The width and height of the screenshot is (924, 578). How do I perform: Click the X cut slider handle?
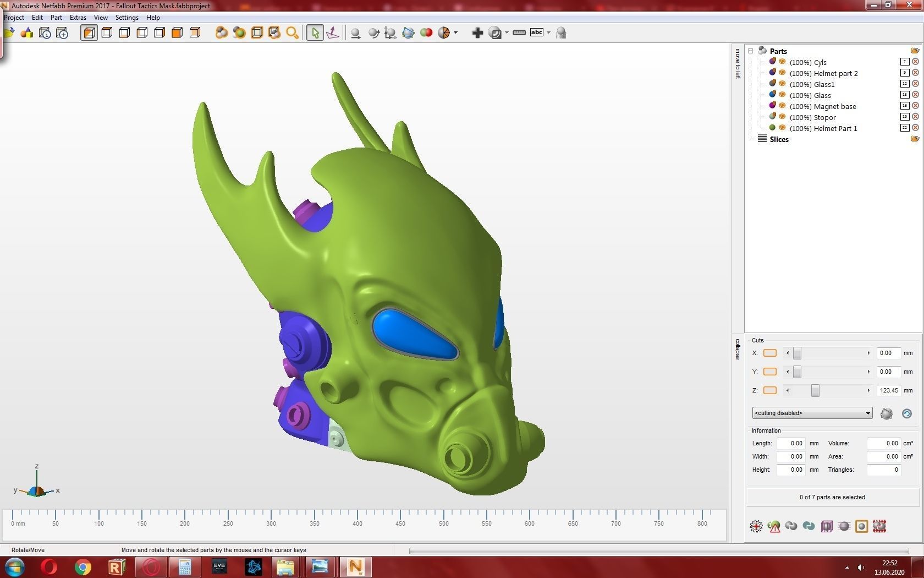(797, 353)
